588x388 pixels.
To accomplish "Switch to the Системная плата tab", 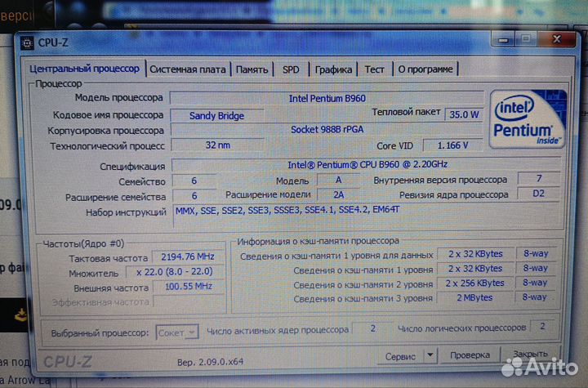I will (188, 69).
